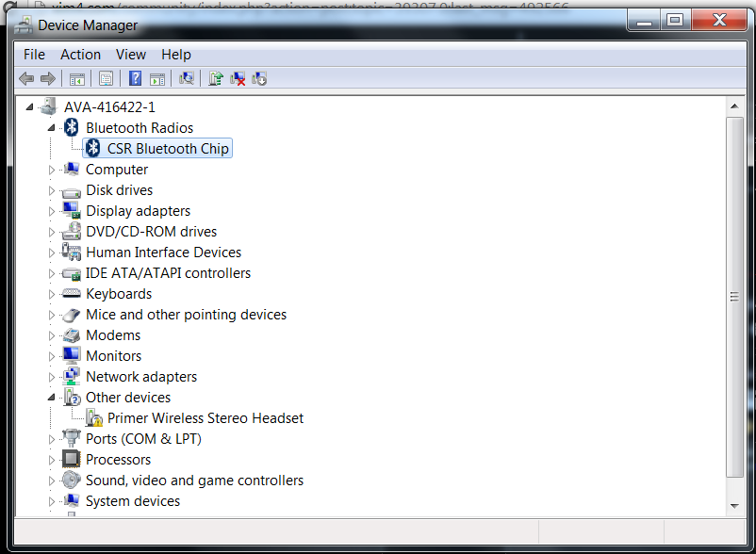Close the Device Manager window

[x=719, y=20]
